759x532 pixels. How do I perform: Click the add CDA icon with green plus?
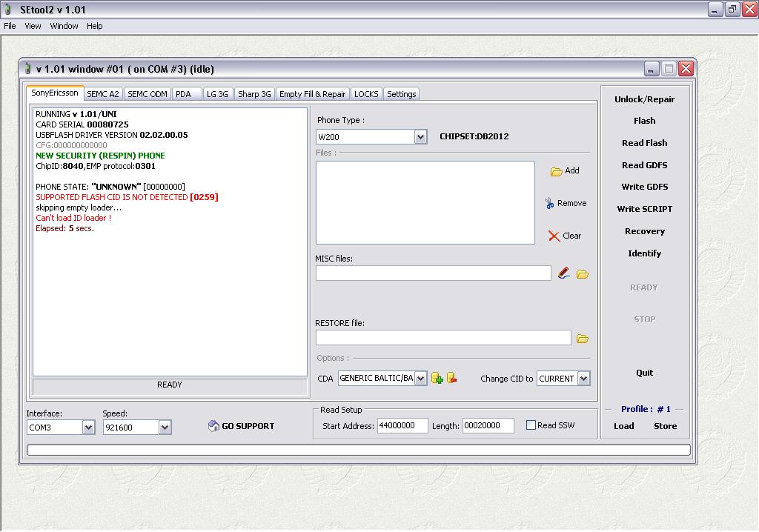tap(437, 378)
